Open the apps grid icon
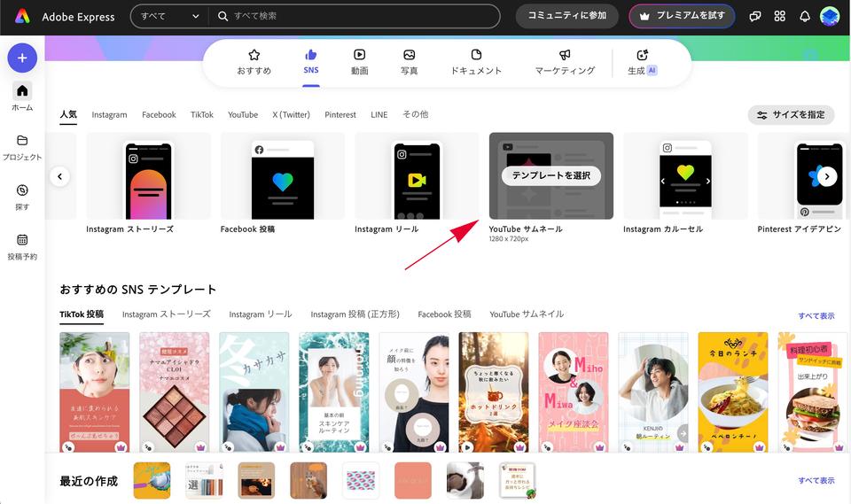 780,16
